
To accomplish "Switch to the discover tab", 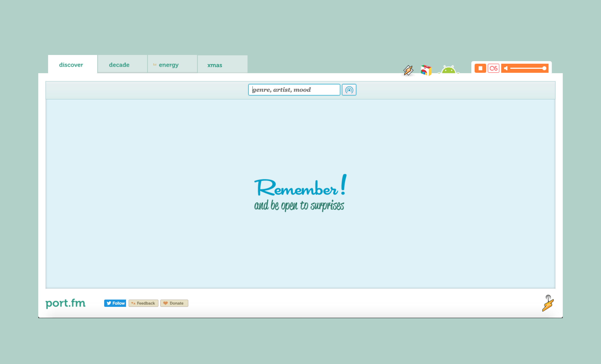I will [73, 64].
